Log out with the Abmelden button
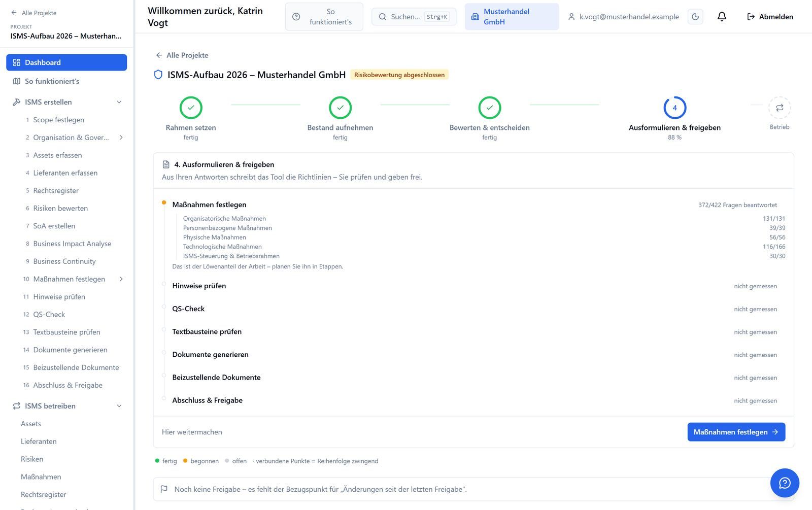Viewport: 812px width, 510px height. (770, 17)
